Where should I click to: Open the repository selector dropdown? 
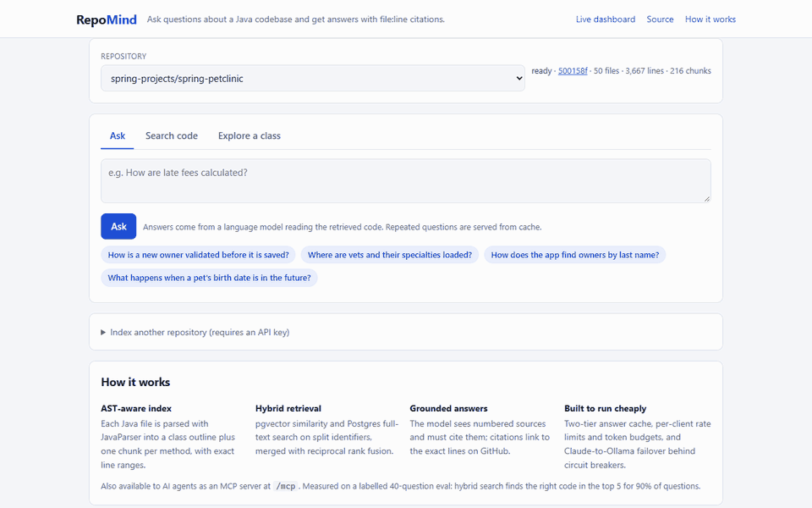coord(313,78)
